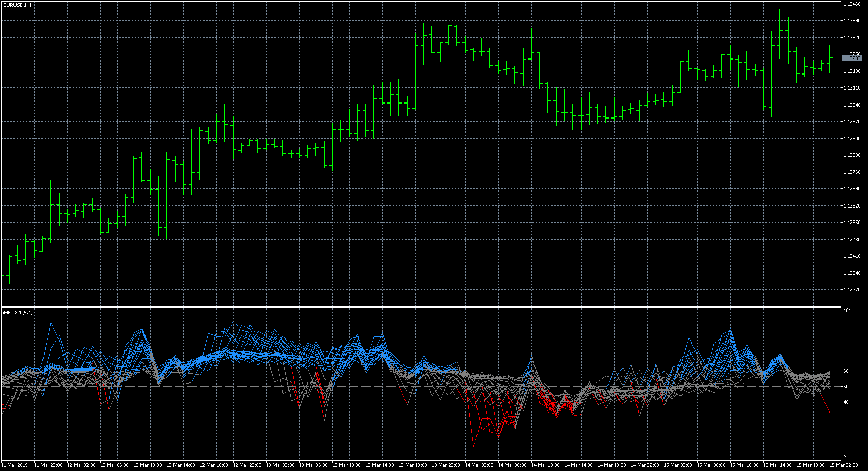
Task: Click the 12 Mar 22:00 time label
Action: point(247,465)
